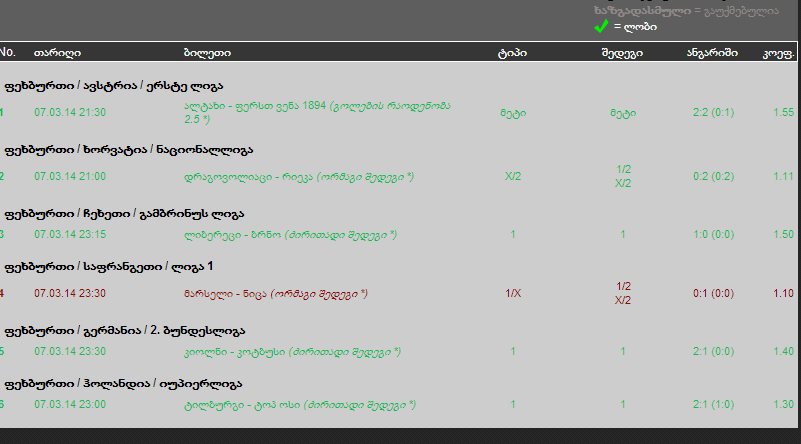Click date '07.03.14 23:30' in კიოლნი row
This screenshot has height=444, width=801.
pos(70,352)
